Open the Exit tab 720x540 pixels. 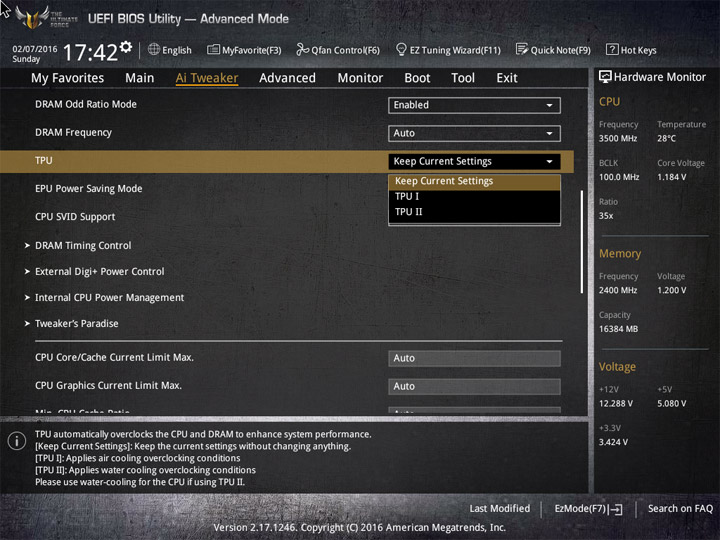click(x=507, y=78)
